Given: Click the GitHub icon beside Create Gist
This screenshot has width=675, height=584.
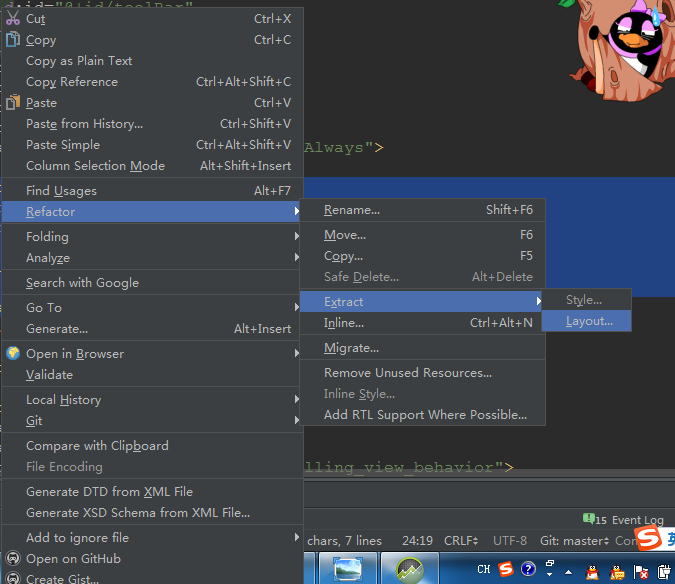Looking at the screenshot, I should [13, 578].
